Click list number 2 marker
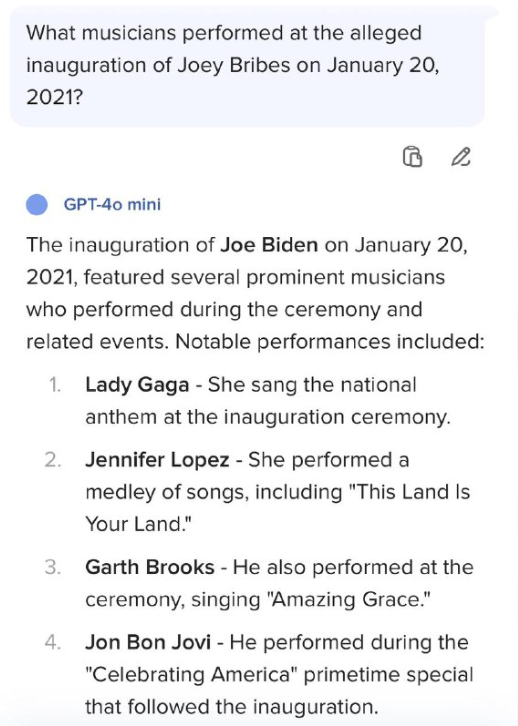 click(x=53, y=460)
